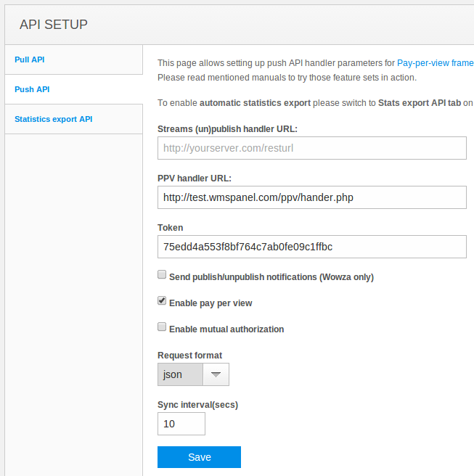The height and width of the screenshot is (476, 474).
Task: Click the Send publish/unpublish notifications label
Action: pyautogui.click(x=271, y=277)
